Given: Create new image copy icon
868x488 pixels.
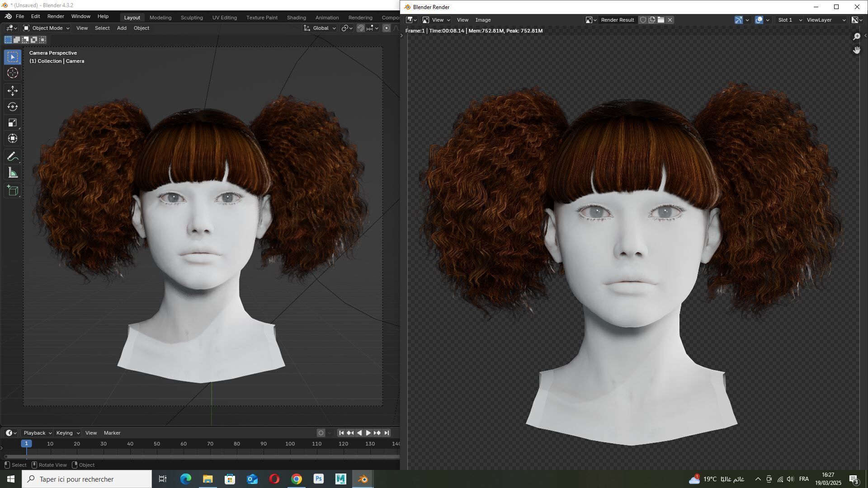Looking at the screenshot, I should point(651,20).
